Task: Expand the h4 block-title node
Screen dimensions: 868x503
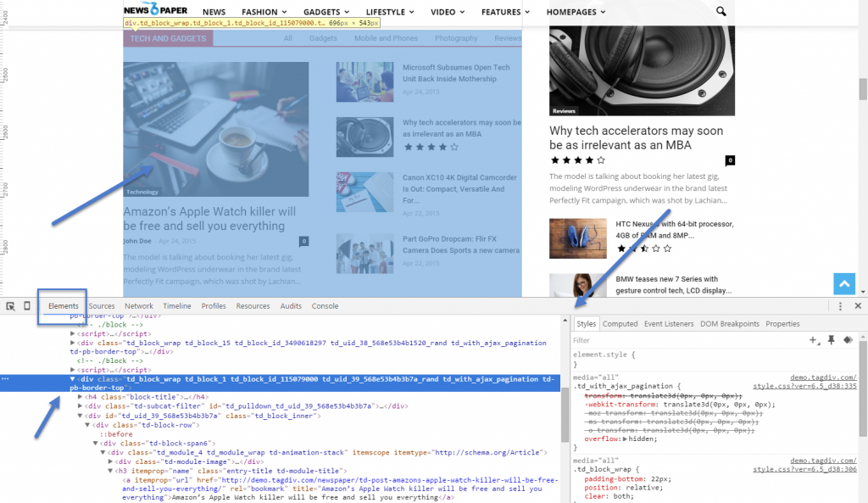Action: click(81, 397)
